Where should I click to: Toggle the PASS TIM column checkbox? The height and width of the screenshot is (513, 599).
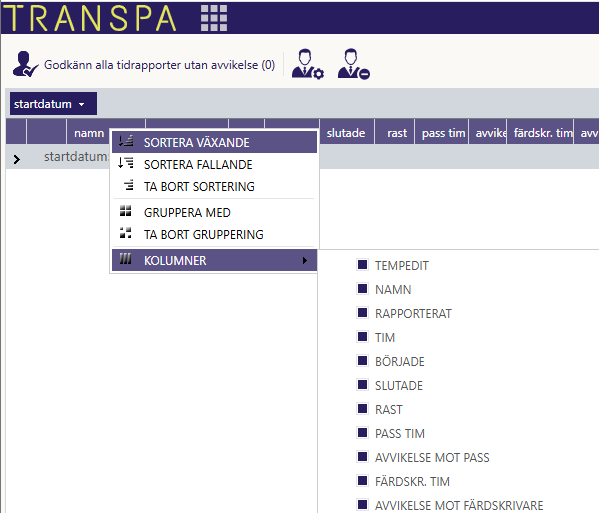tap(362, 432)
